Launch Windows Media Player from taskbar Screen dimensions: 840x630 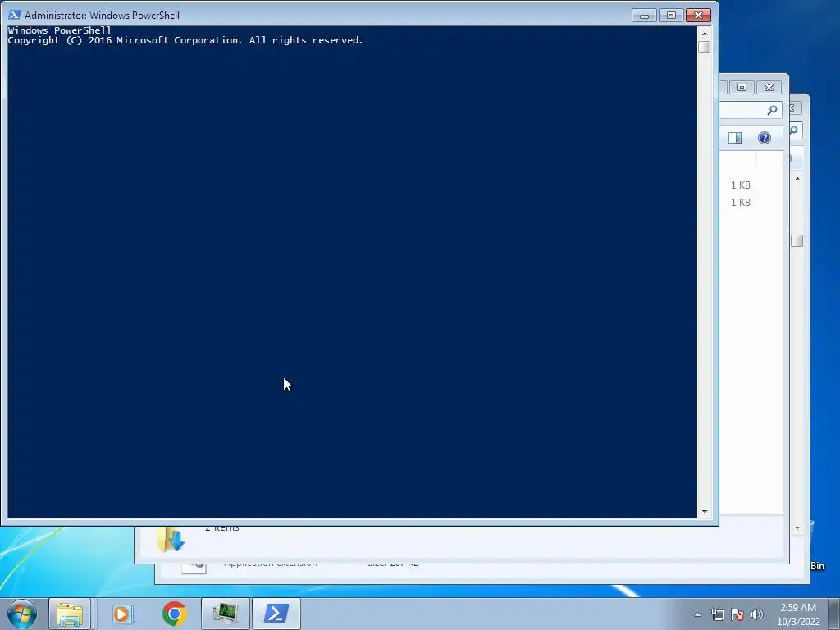122,614
